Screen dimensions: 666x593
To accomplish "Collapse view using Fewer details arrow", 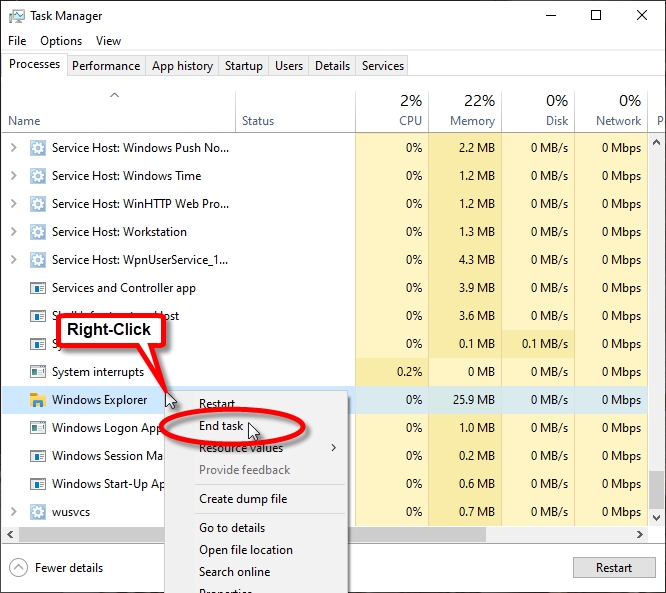I will [x=19, y=568].
